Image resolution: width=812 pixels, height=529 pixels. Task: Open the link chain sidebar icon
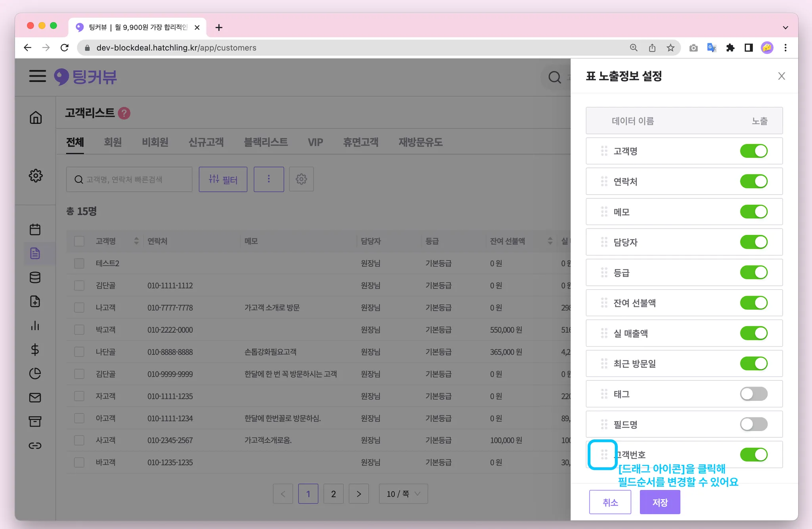(35, 445)
